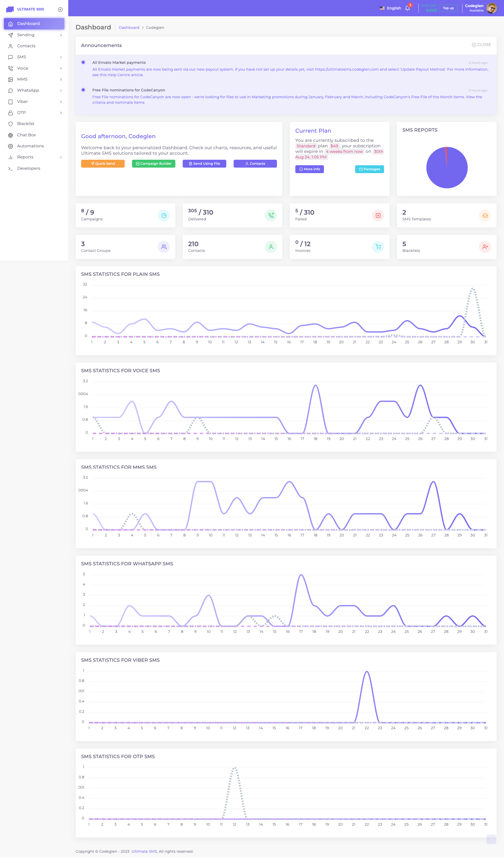Image resolution: width=504 pixels, height=858 pixels.
Task: Close the Announcements panel
Action: tap(481, 45)
